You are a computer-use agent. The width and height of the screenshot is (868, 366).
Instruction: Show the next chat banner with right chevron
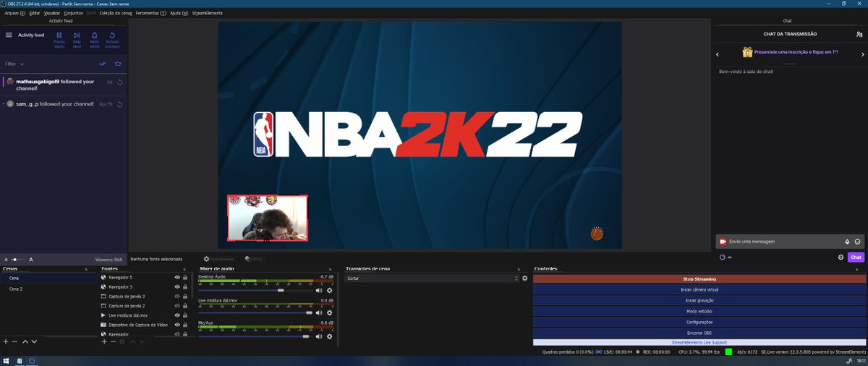[x=862, y=54]
